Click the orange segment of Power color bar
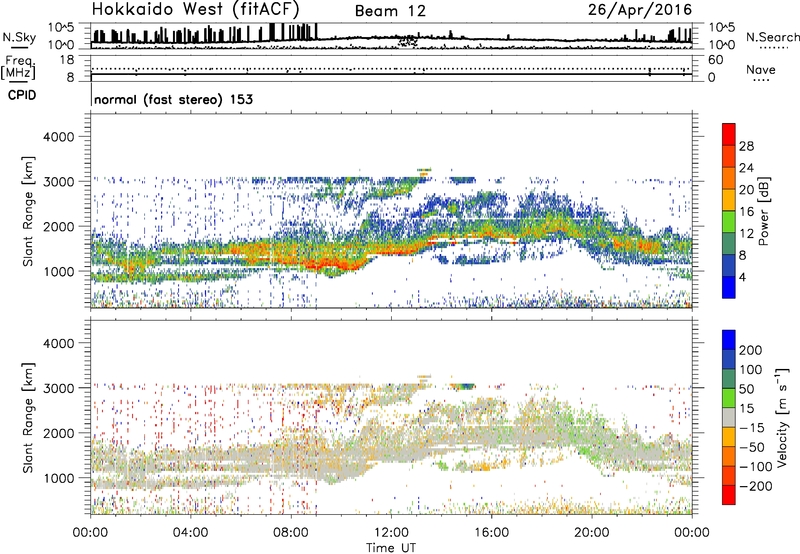This screenshot has height=554, width=800. pos(729,177)
